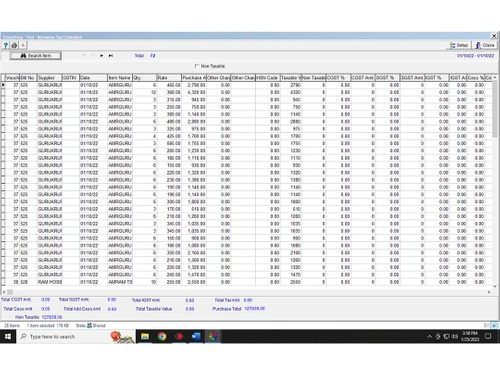Go to next record arrow

102,56
